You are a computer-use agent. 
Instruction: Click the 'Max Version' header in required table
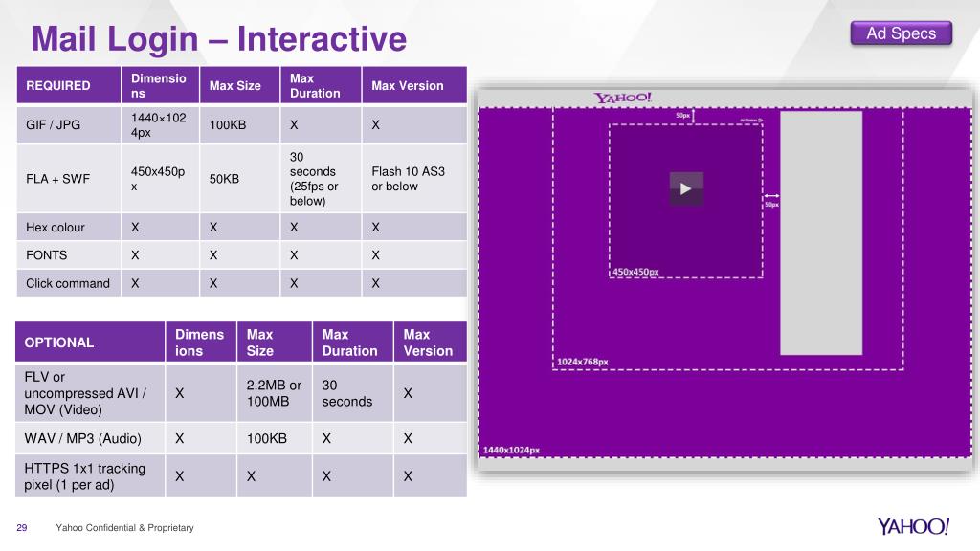pos(414,85)
